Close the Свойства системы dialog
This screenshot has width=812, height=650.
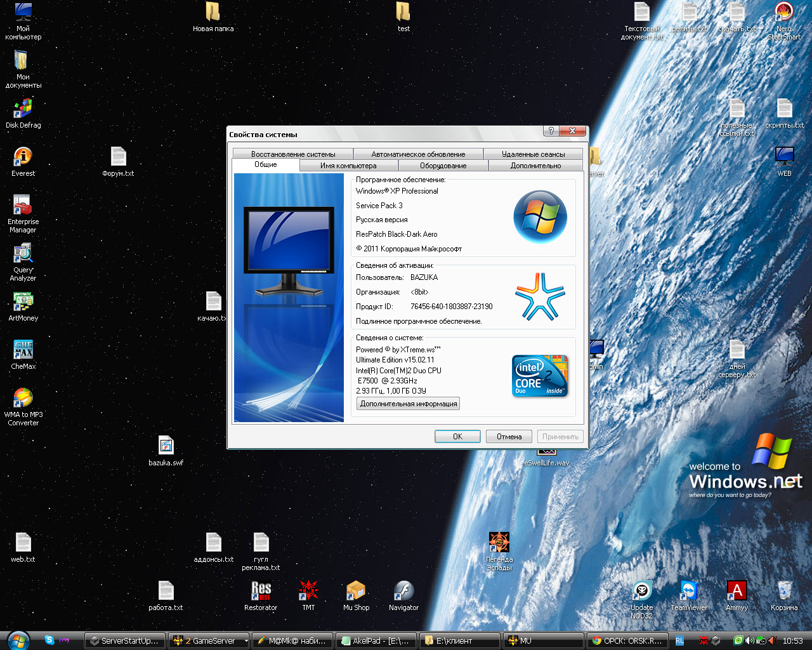tap(572, 131)
